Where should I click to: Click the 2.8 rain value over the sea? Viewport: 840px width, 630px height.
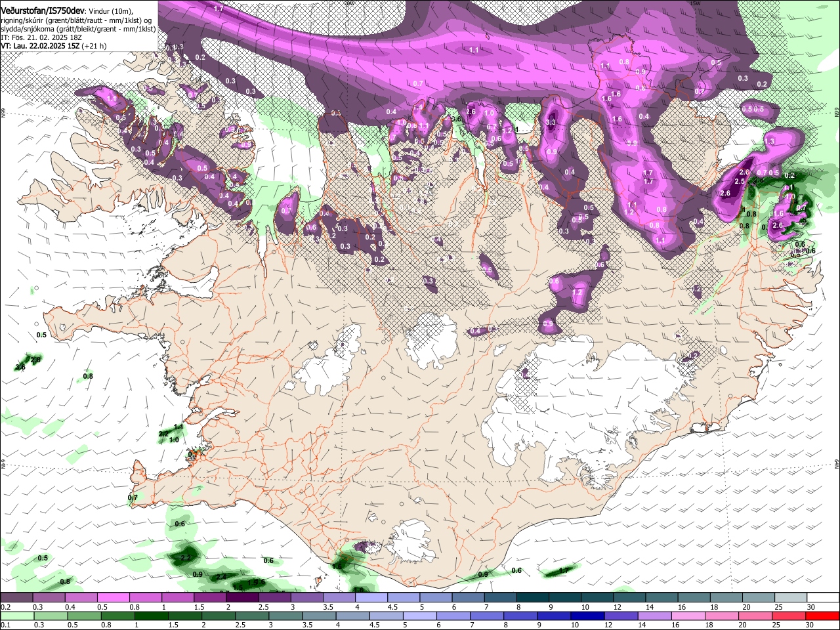coord(35,360)
